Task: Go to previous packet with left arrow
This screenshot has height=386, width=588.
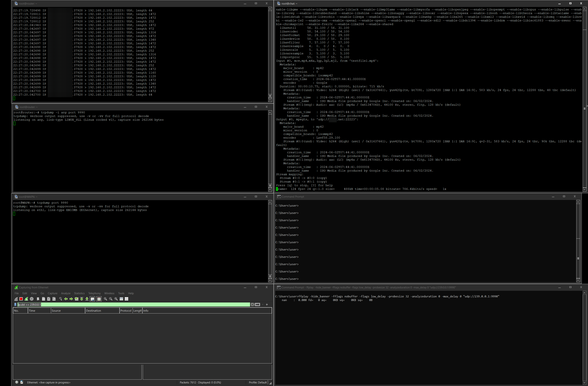Action: 66,299
